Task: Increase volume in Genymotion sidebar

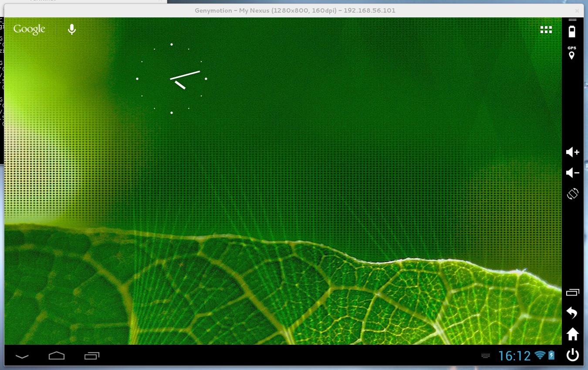Action: click(572, 152)
